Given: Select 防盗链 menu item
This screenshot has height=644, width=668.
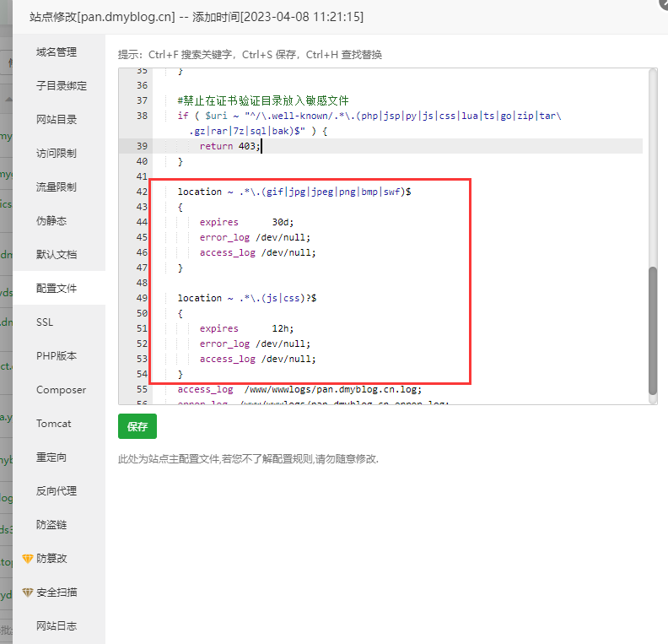Looking at the screenshot, I should coord(51,525).
